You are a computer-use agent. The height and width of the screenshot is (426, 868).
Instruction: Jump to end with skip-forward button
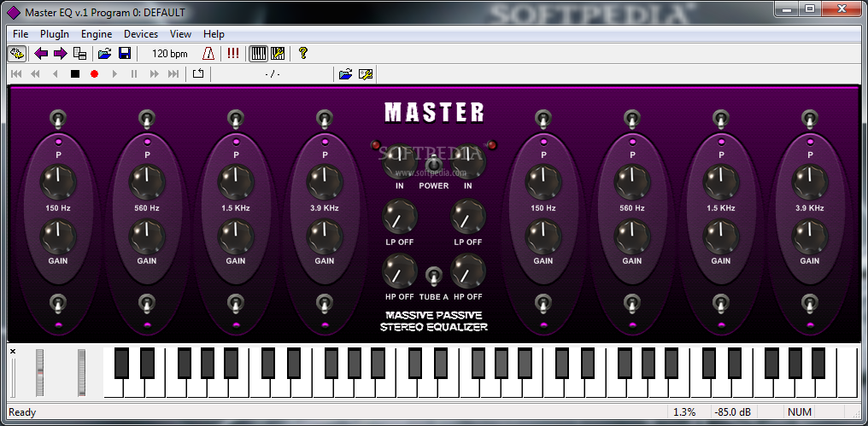click(x=173, y=73)
